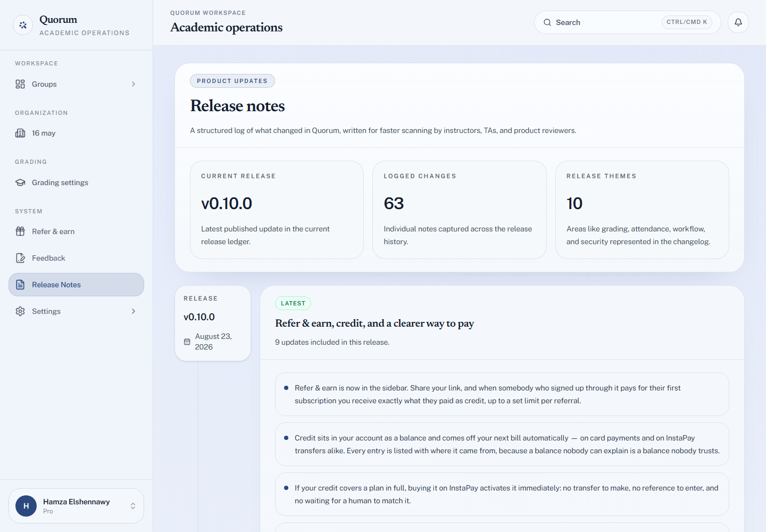766x532 pixels.
Task: Click the 'Refer & earn is now in the sidebar' note
Action: pyautogui.click(x=502, y=394)
